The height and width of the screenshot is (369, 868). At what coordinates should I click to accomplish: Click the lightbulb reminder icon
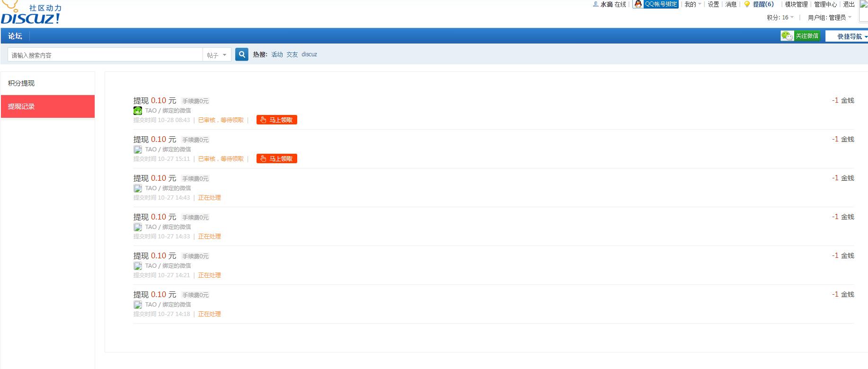747,4
